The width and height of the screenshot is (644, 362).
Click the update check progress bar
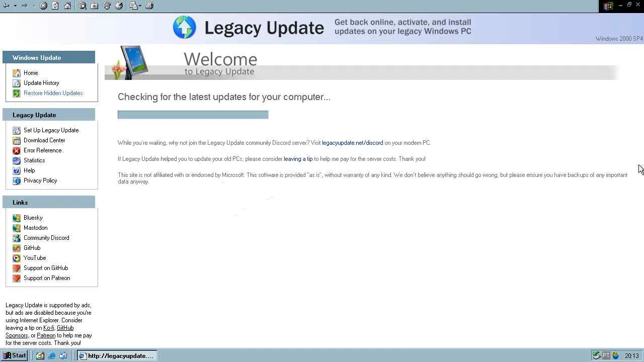193,115
